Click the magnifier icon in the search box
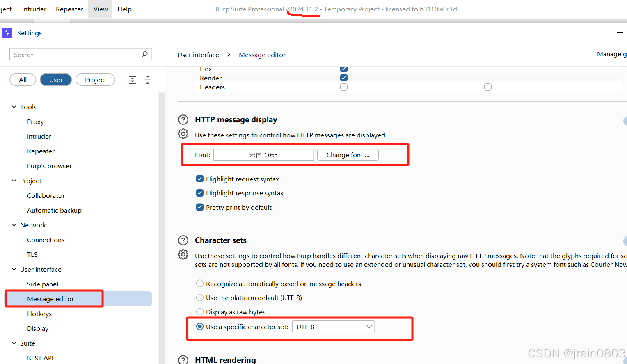The height and width of the screenshot is (364, 627). click(144, 54)
